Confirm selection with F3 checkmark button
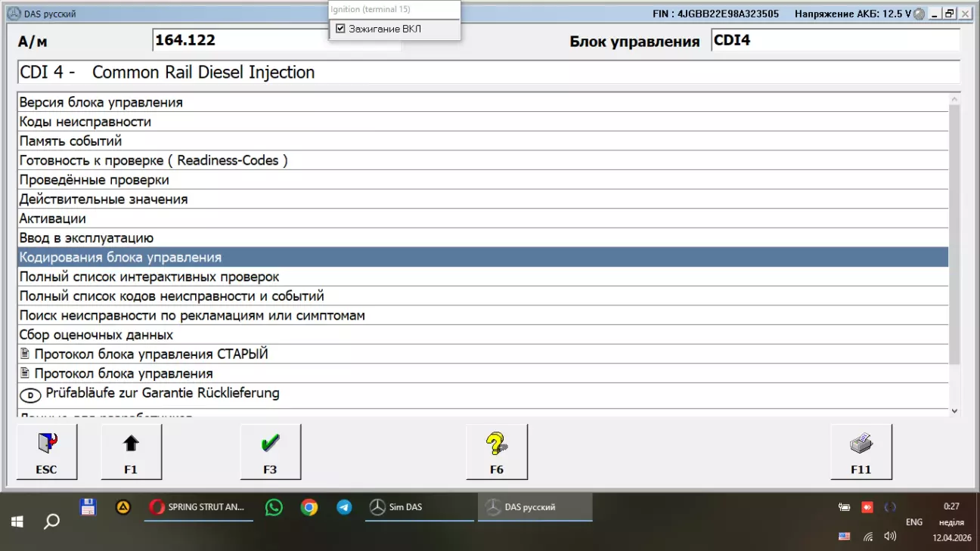The width and height of the screenshot is (980, 551). [270, 452]
